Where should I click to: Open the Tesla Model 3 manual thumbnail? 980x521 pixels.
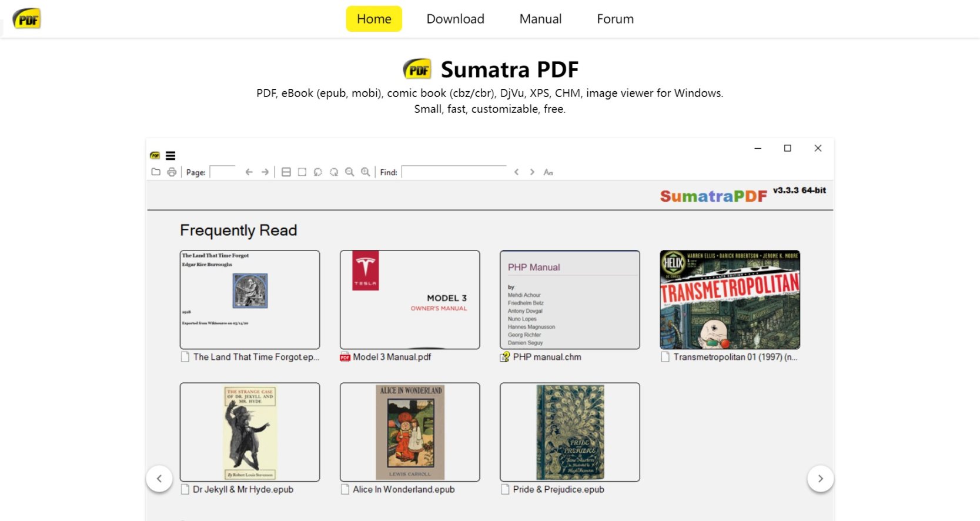(410, 300)
